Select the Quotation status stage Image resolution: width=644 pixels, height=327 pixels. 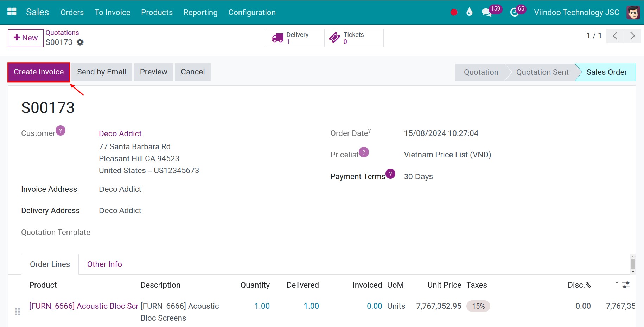click(481, 72)
